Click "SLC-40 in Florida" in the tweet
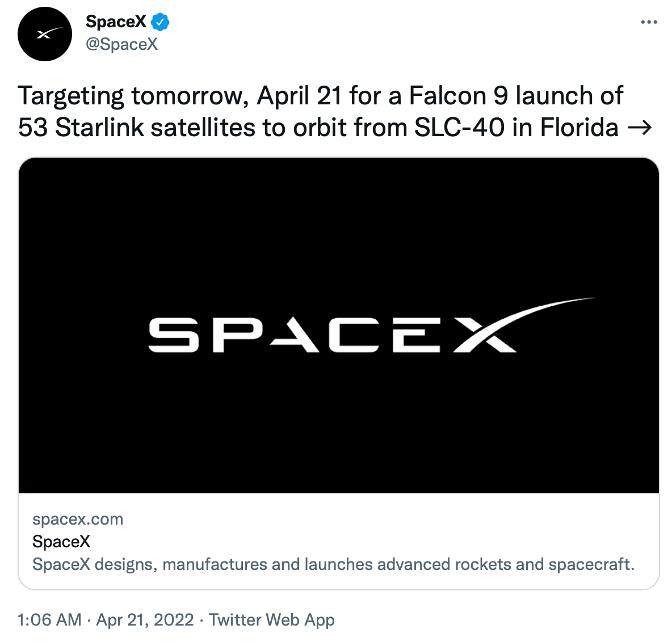Viewport: 672px width, 642px height. (516, 128)
